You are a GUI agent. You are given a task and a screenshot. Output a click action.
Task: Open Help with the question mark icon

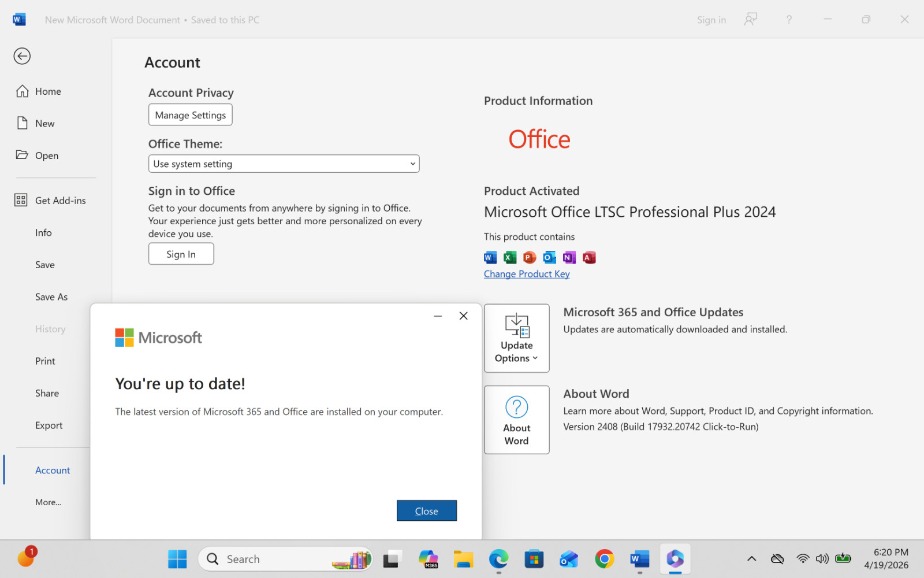(x=789, y=20)
